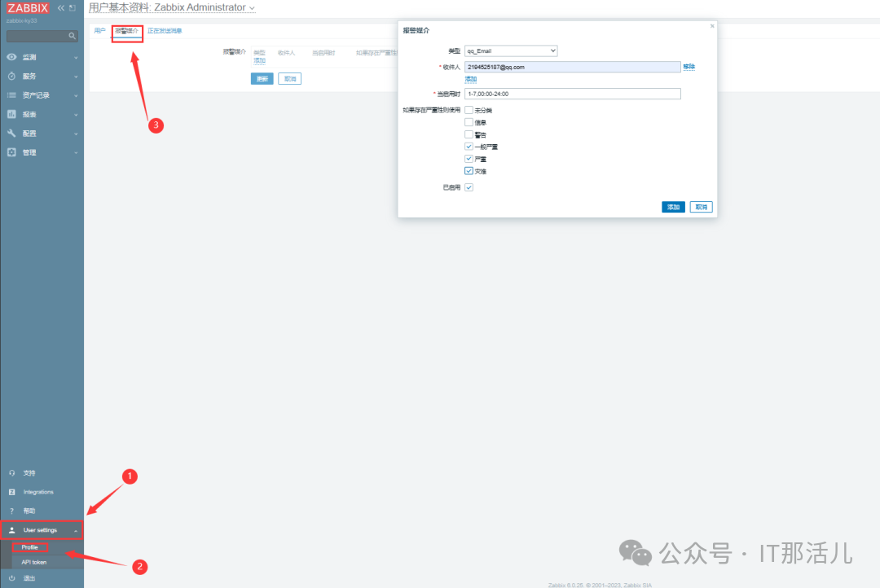Uncheck the 灾难 severity checkbox
This screenshot has height=588, width=880.
coord(469,171)
